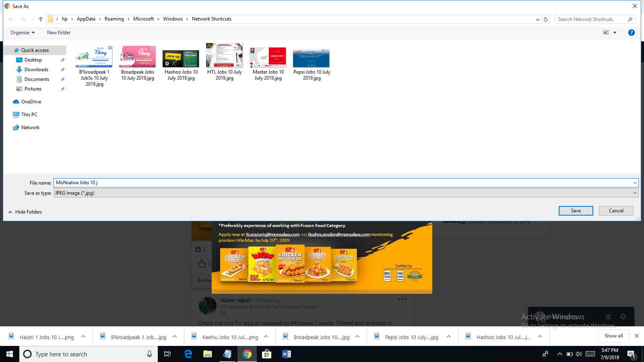Image resolution: width=644 pixels, height=362 pixels.
Task: Select Downloads in the navigation pane
Action: 36,70
